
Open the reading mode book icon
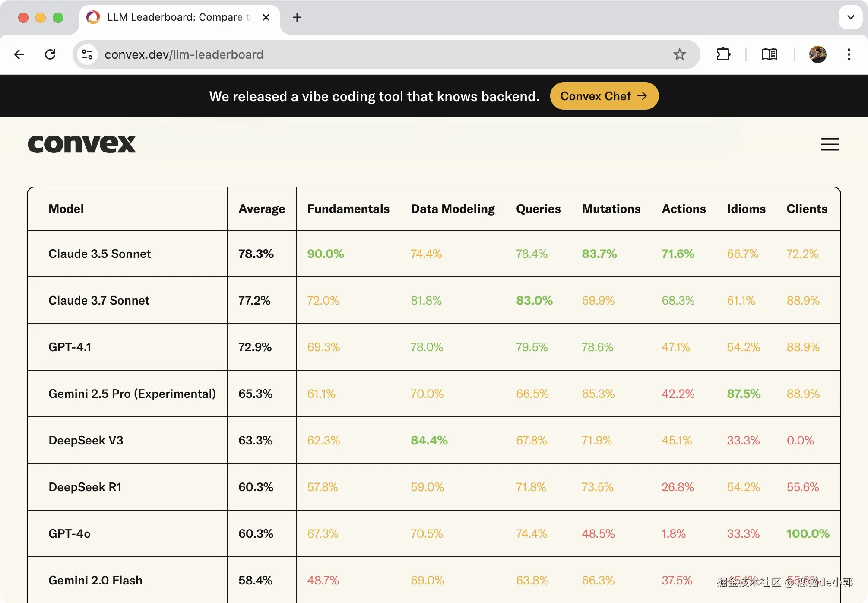[769, 54]
